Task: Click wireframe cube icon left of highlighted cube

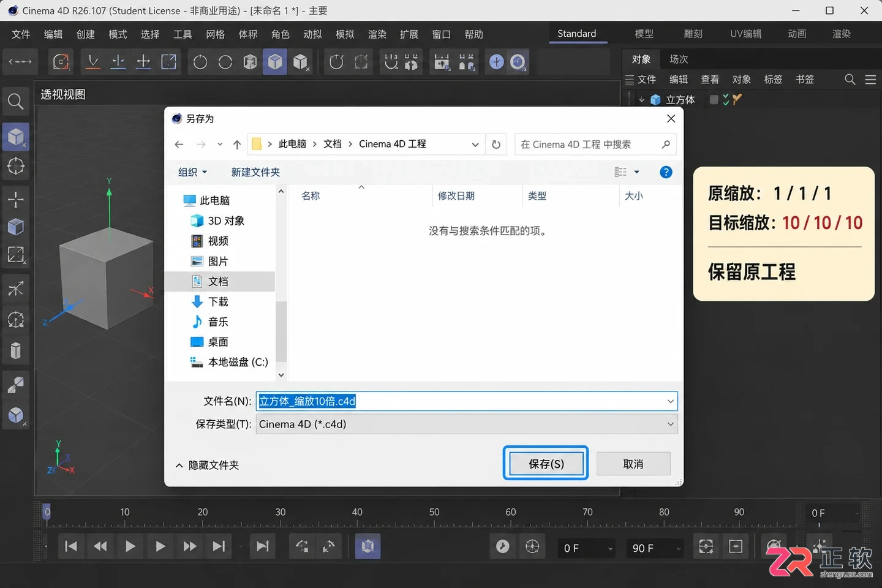Action: (x=250, y=62)
